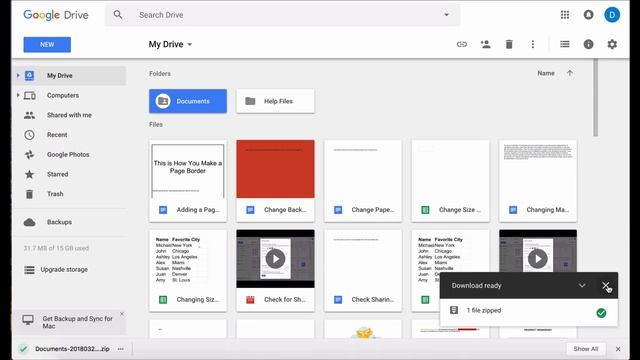Click the green download complete checkmark

(x=601, y=313)
